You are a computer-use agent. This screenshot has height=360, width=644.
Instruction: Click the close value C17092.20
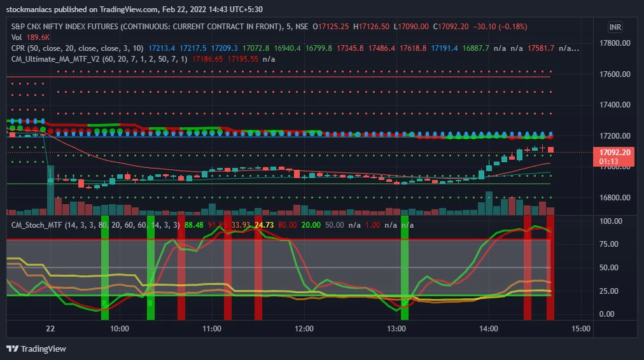coord(451,27)
